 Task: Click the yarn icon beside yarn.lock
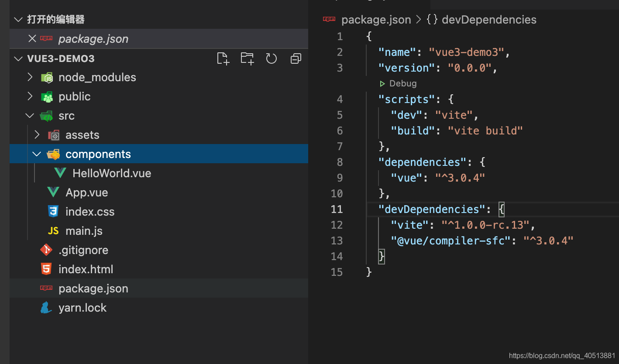(x=46, y=307)
